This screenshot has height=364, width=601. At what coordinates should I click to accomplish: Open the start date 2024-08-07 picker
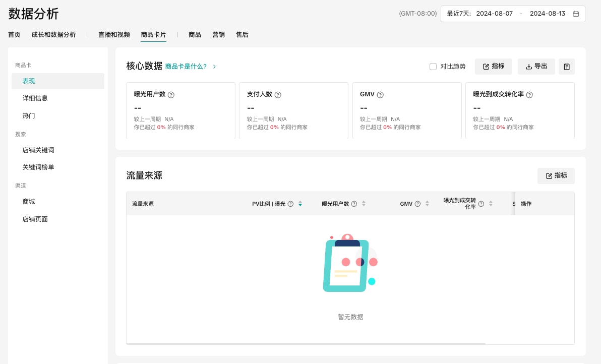click(494, 14)
